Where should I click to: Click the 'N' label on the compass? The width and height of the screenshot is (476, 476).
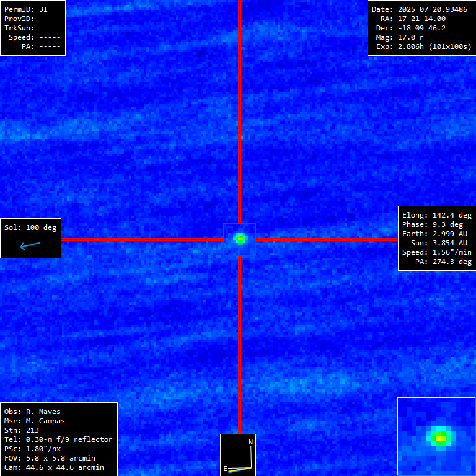tap(251, 442)
